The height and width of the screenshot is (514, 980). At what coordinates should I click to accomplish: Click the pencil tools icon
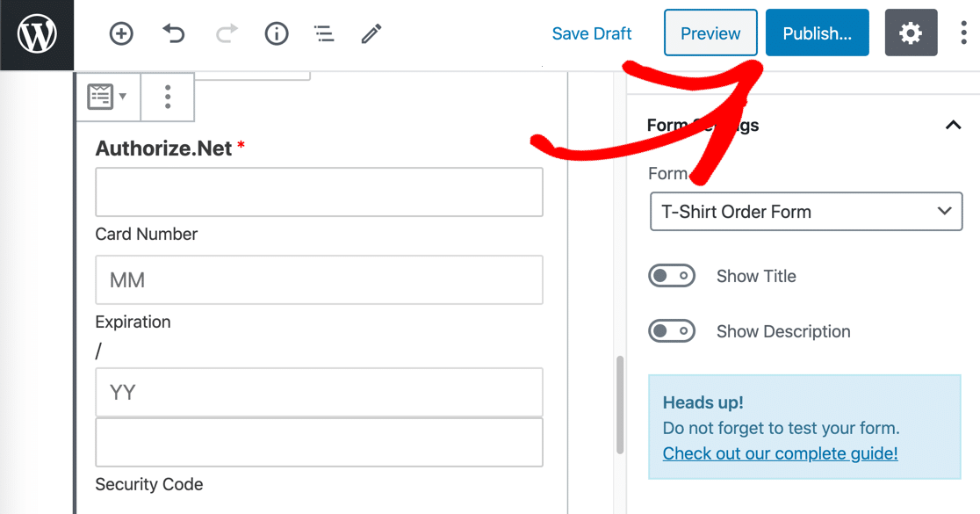pos(371,34)
